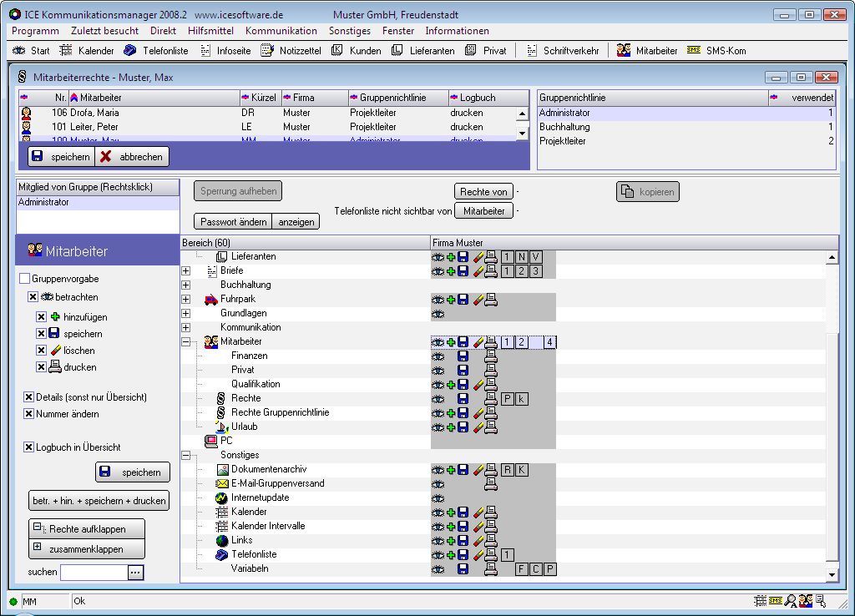
Task: Collapse the Sonstiges tree node
Action: click(186, 456)
